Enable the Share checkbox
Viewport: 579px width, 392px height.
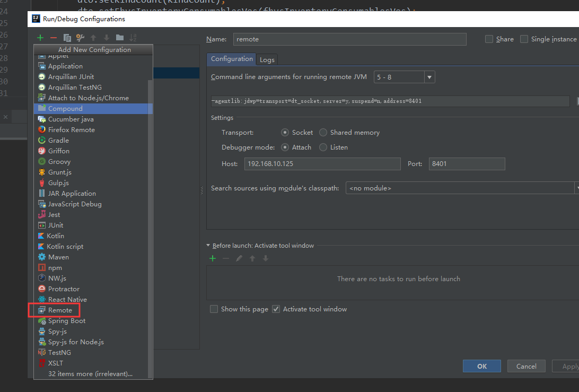tap(489, 39)
